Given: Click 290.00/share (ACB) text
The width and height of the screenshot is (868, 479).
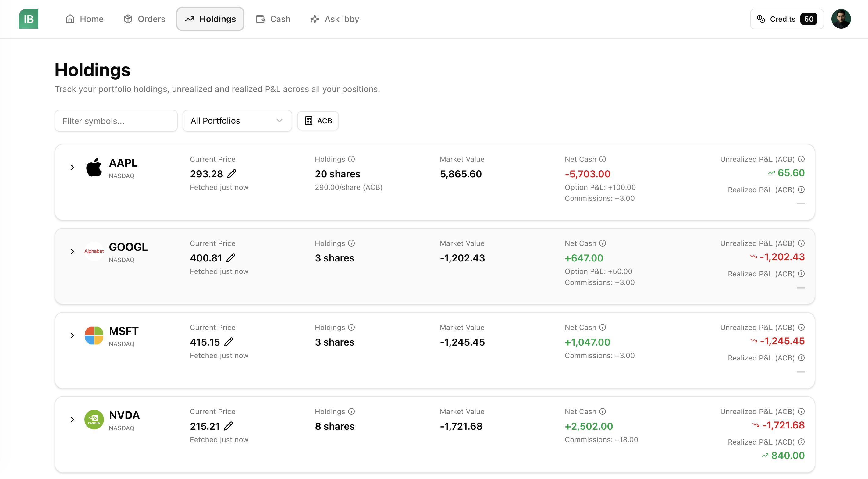Looking at the screenshot, I should 348,187.
